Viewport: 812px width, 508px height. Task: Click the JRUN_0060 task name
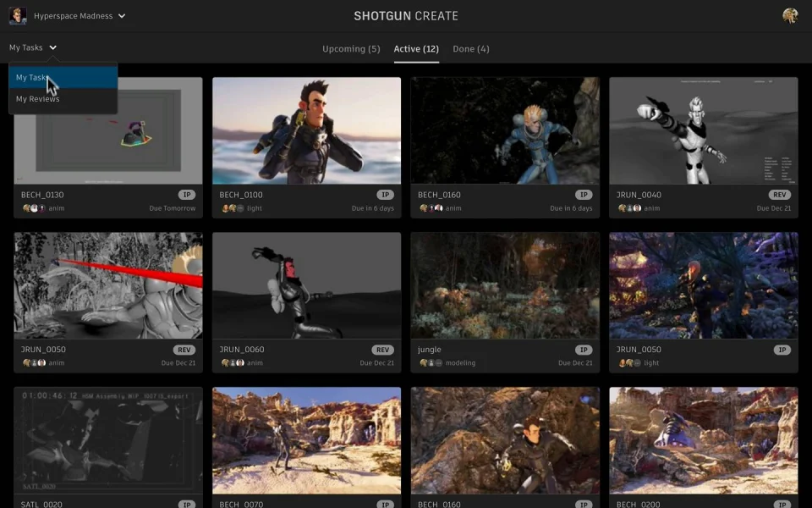(242, 350)
